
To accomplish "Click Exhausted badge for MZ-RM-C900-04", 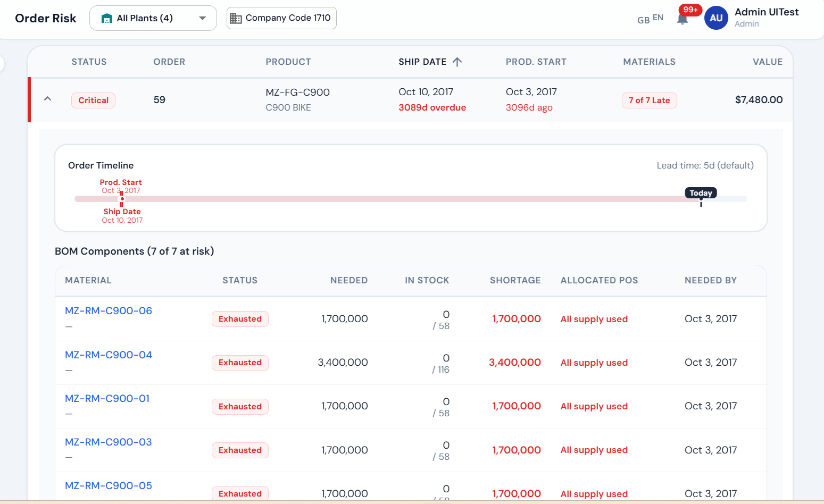I will click(240, 363).
